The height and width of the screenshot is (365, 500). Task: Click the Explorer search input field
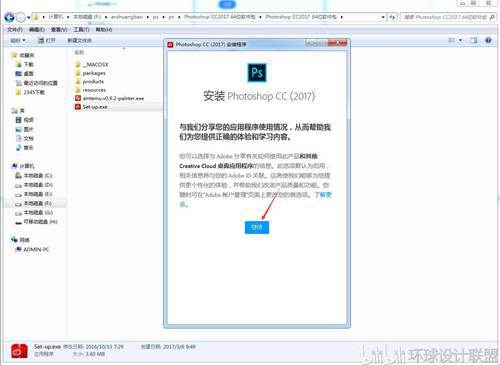click(x=448, y=17)
